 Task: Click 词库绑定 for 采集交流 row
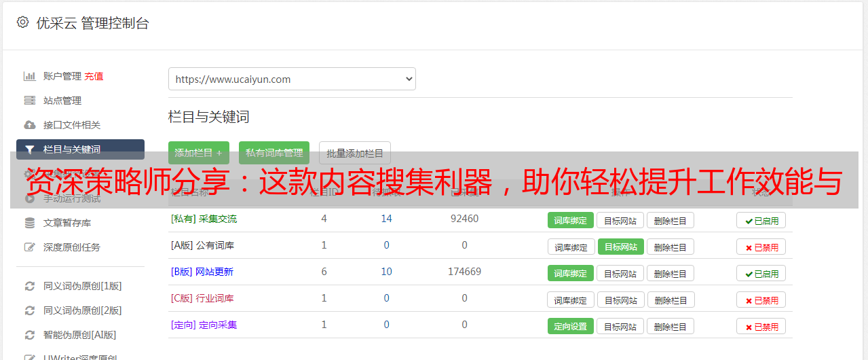(x=571, y=220)
